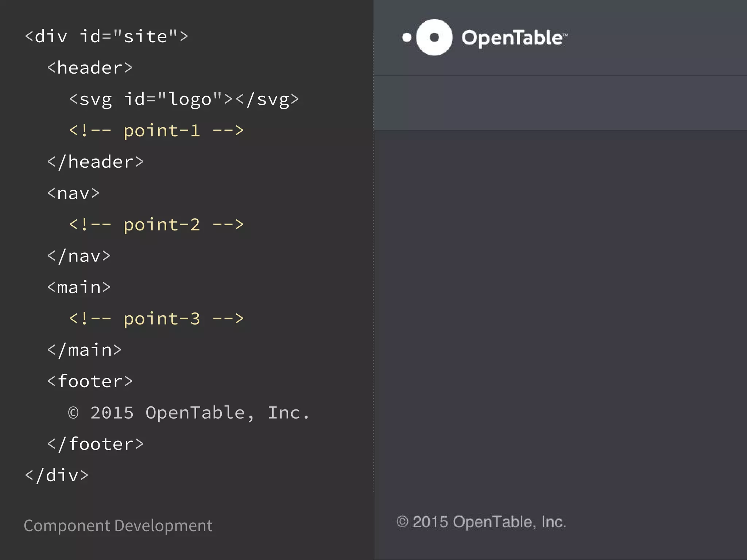Select the point-3 comment line

click(156, 319)
